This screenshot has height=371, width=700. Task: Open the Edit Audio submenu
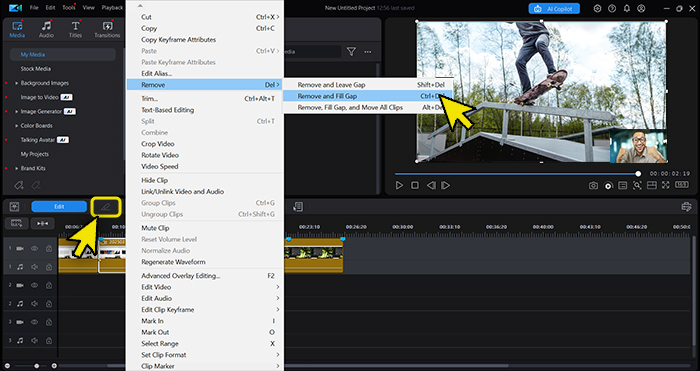tap(205, 298)
